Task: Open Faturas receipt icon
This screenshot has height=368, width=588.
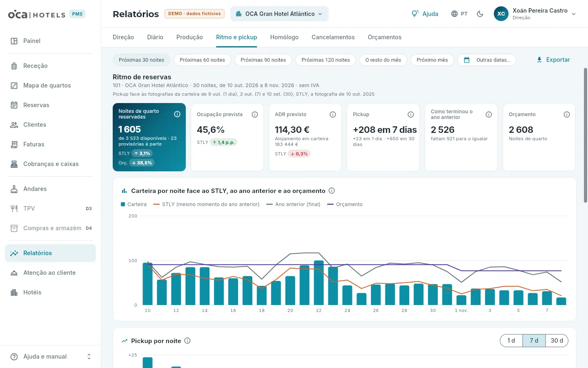Action: pyautogui.click(x=14, y=144)
